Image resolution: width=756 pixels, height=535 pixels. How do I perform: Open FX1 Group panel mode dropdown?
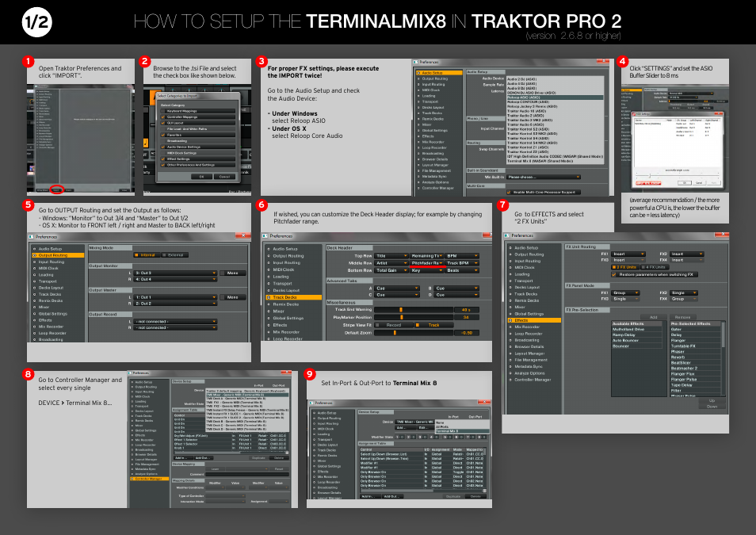tap(625, 292)
